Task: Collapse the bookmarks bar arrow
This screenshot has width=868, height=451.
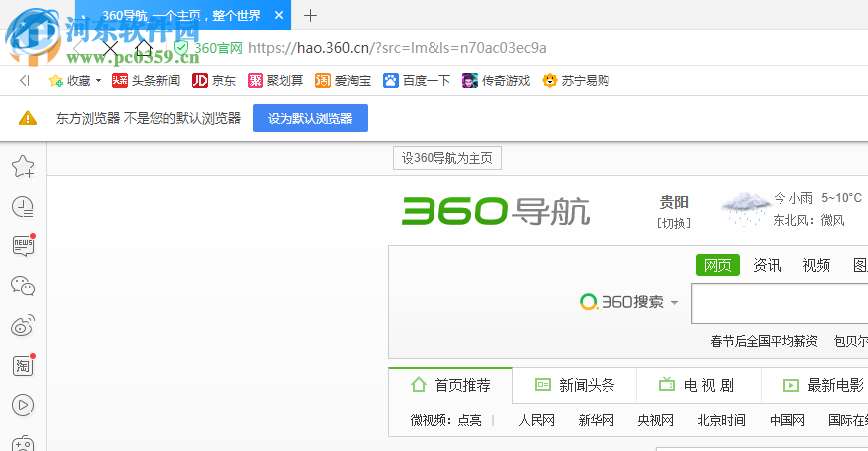Action: (24, 81)
